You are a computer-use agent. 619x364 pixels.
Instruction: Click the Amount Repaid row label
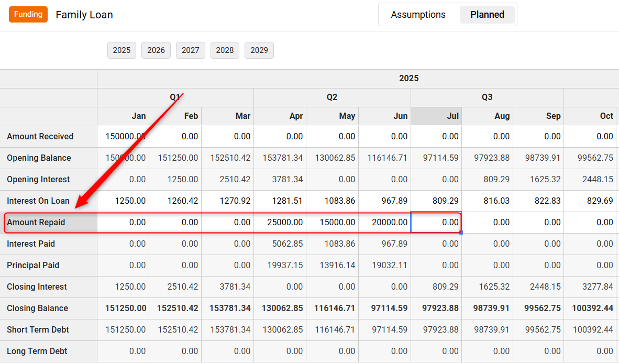pyautogui.click(x=36, y=222)
